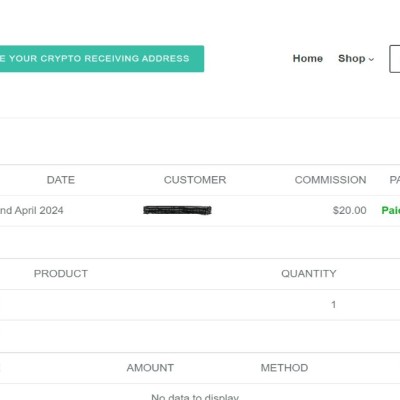This screenshot has height=400, width=400.
Task: Click the empty product cell in the row
Action: [61, 305]
